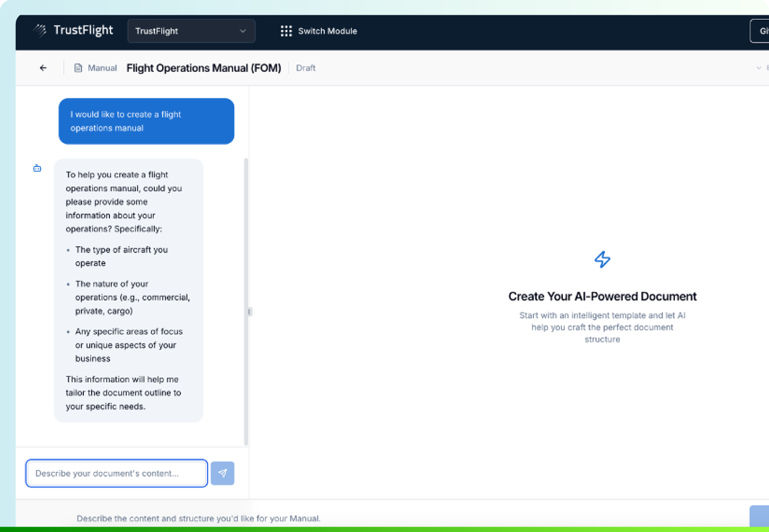Select the Manual breadcrumb
This screenshot has width=769, height=532.
click(102, 68)
